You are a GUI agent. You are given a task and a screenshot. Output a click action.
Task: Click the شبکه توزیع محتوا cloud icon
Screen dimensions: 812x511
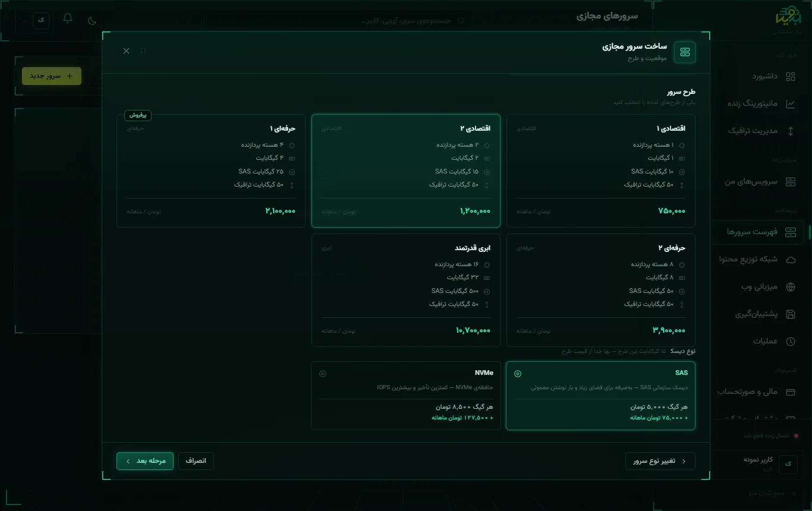(790, 260)
